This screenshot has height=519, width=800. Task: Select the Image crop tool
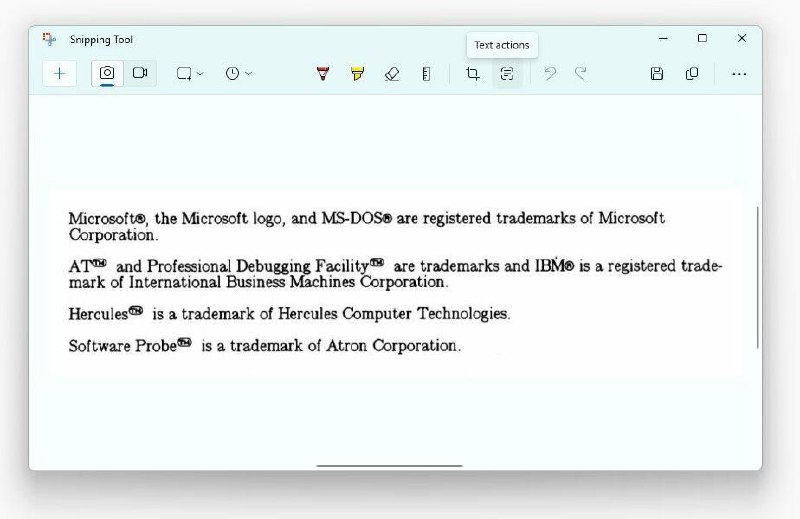(x=472, y=74)
